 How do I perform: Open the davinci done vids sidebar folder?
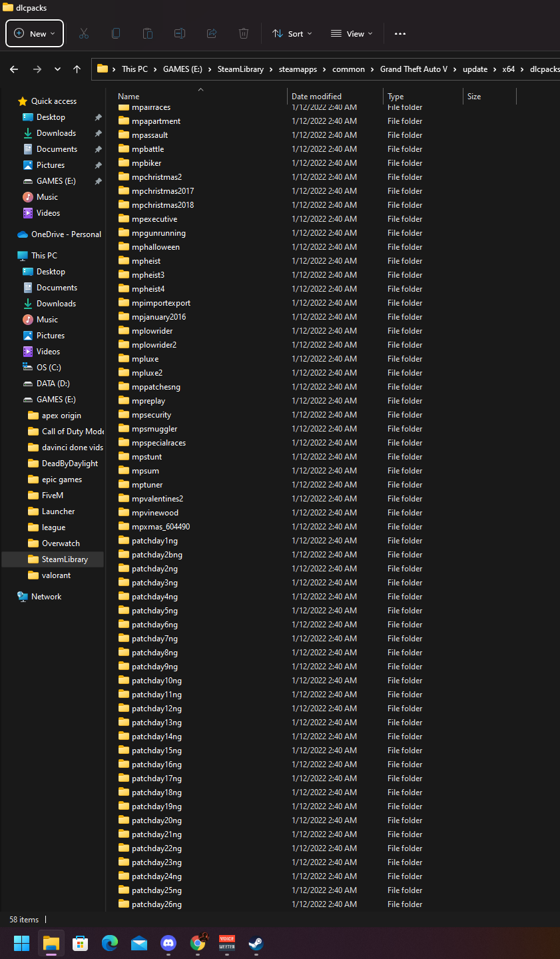point(73,448)
